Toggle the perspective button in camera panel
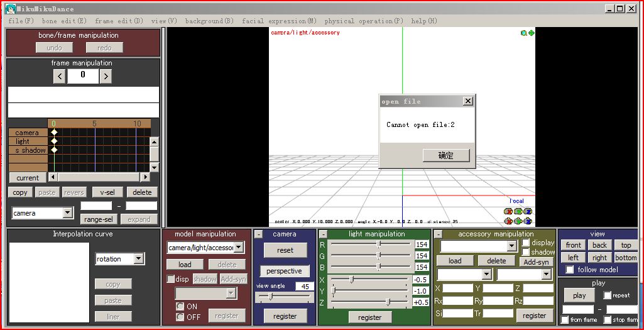This screenshot has height=330, width=644. coord(284,271)
